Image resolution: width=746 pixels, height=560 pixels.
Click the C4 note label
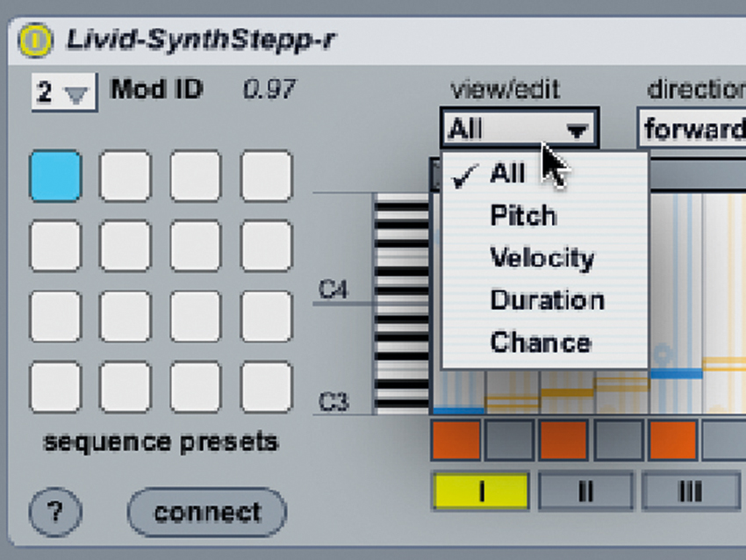333,289
